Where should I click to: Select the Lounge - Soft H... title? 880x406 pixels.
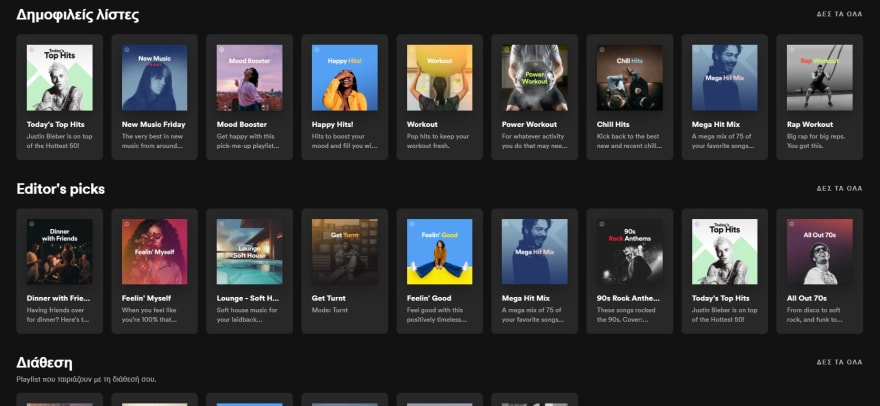(x=248, y=298)
